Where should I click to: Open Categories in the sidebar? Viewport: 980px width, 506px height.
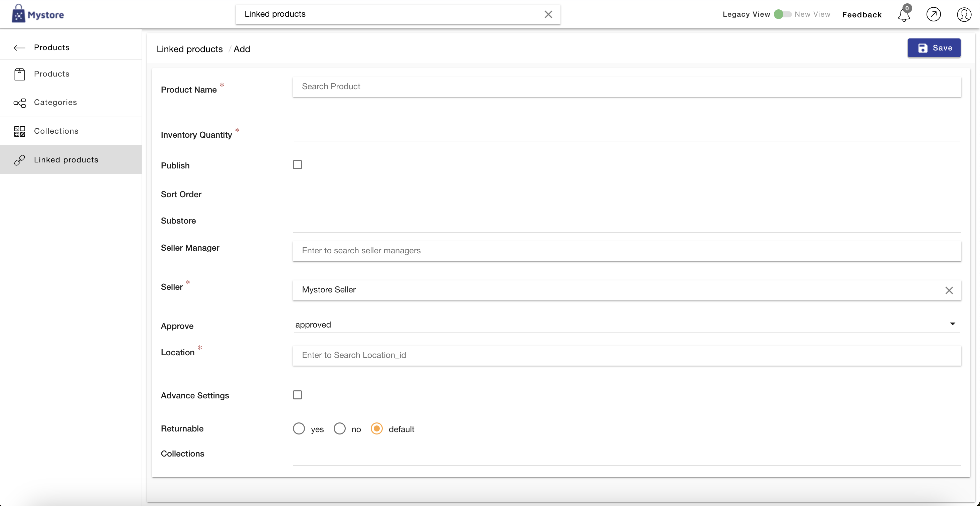click(x=71, y=102)
